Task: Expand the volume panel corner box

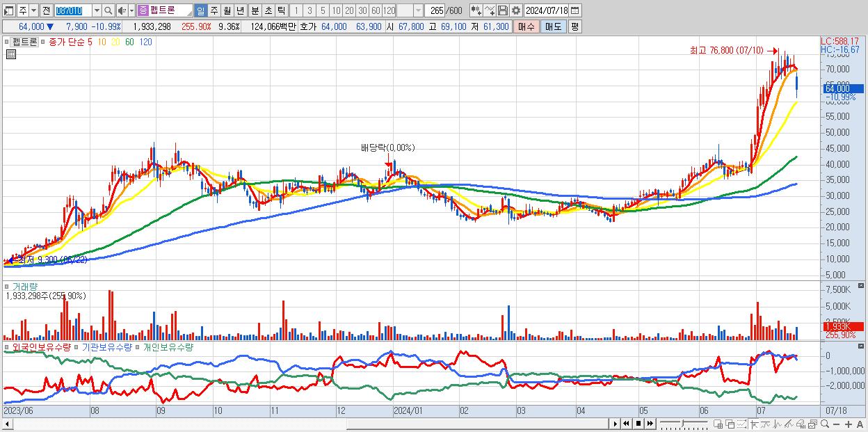Action: point(862,285)
